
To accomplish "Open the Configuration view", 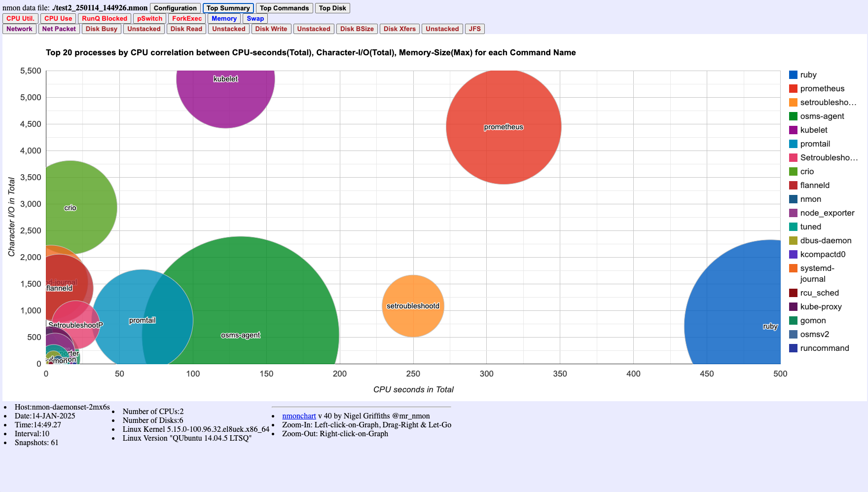I will (x=175, y=8).
